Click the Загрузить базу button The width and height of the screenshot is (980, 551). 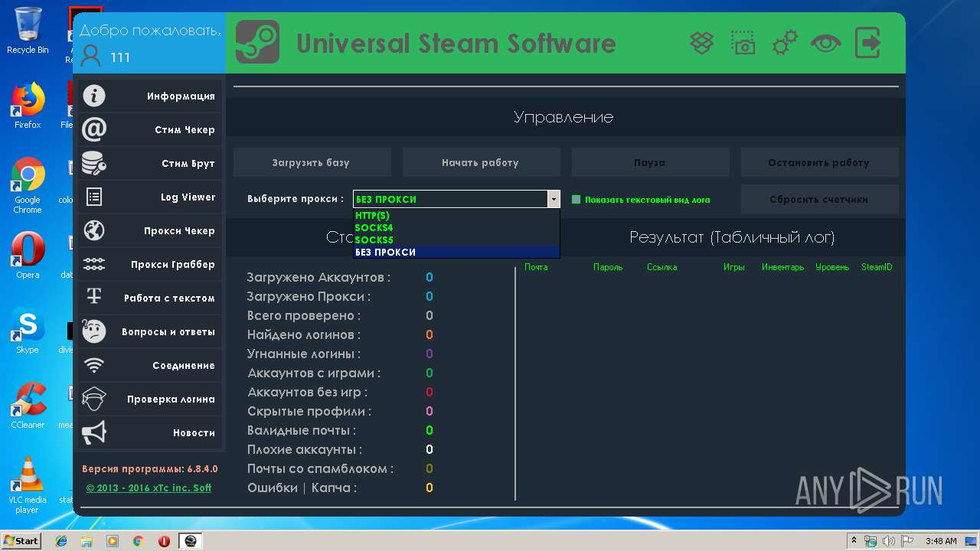click(312, 162)
